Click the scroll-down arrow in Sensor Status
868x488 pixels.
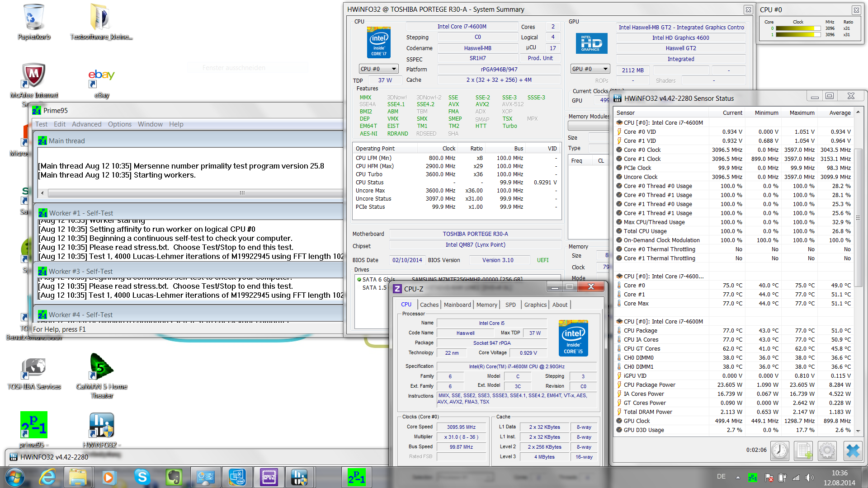[x=858, y=431]
